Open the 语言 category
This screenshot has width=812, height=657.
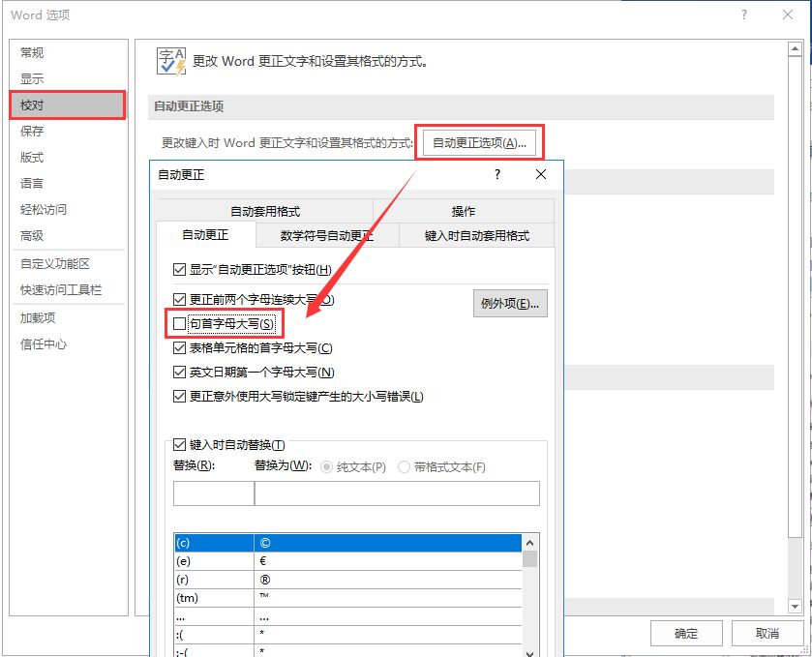click(x=32, y=183)
